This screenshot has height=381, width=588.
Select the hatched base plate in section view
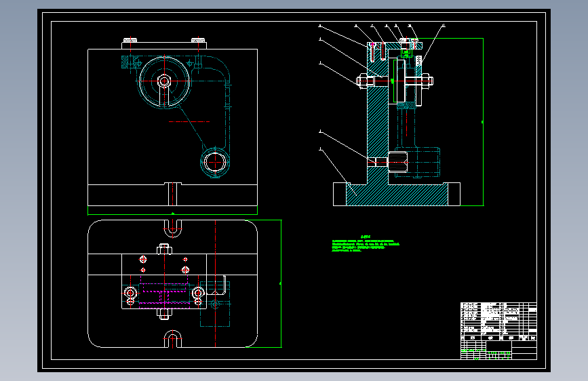397,195
